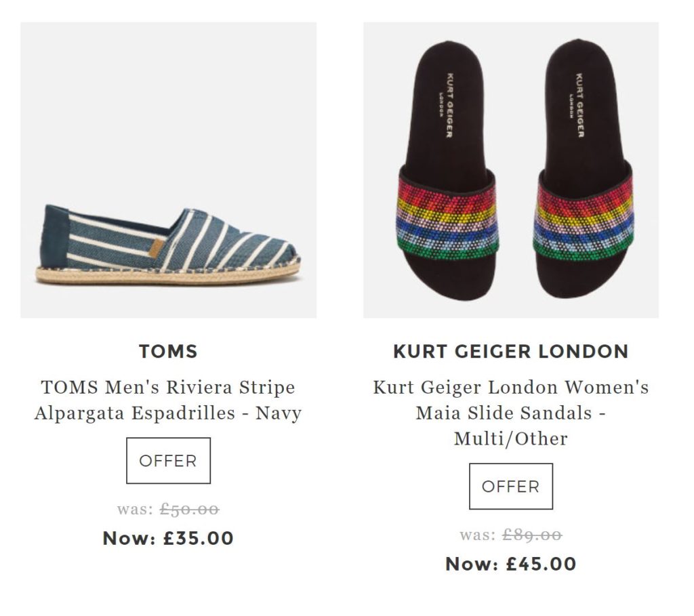Select the KURT GEIGER LONDON brand heading
Screen dimensions: 694x616
click(x=511, y=352)
